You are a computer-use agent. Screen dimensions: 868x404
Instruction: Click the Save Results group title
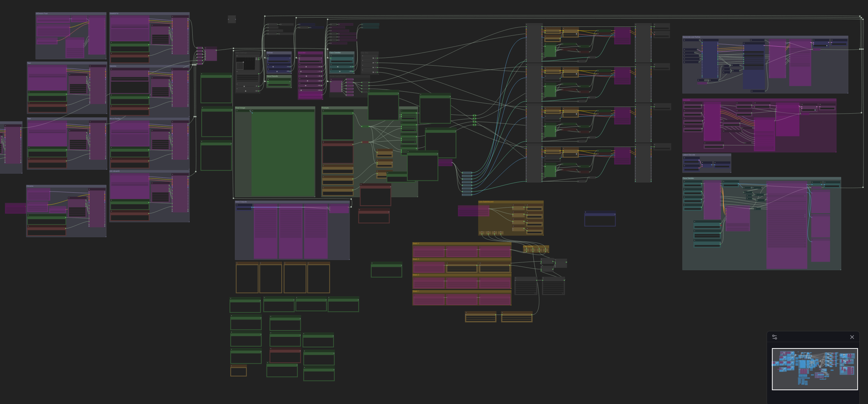coord(272,76)
